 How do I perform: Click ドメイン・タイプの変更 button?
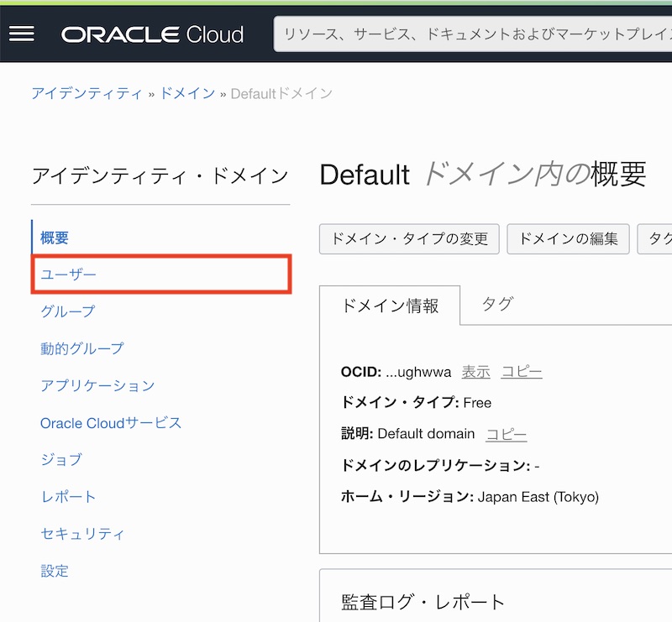click(409, 238)
